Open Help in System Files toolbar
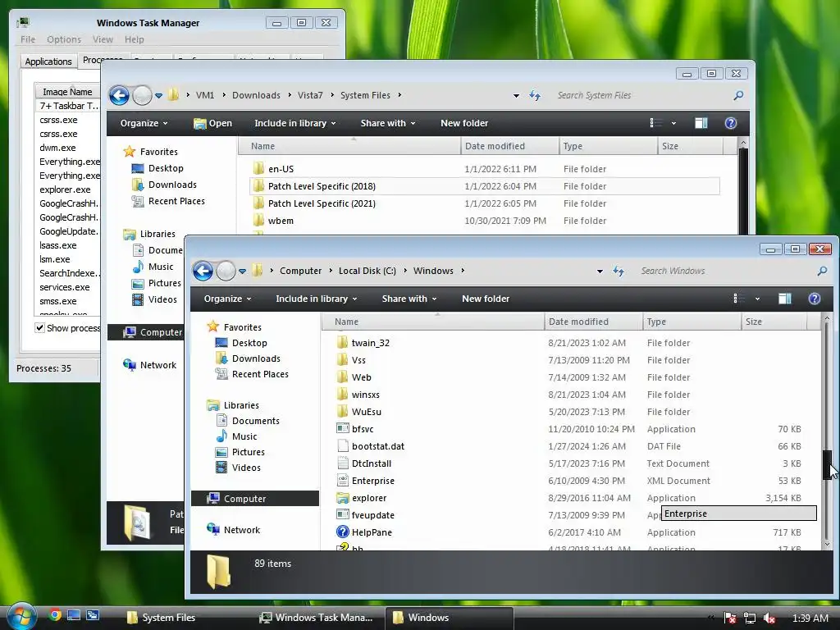The image size is (840, 630). (731, 123)
